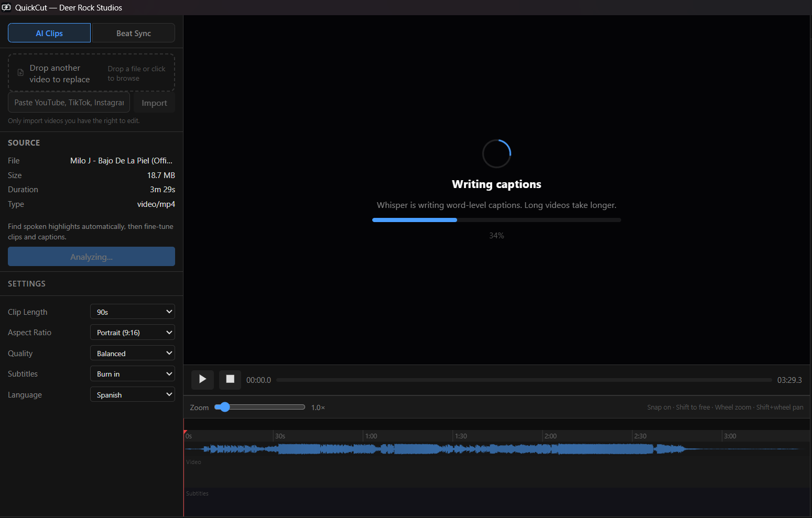Stop the video playback

tap(230, 379)
